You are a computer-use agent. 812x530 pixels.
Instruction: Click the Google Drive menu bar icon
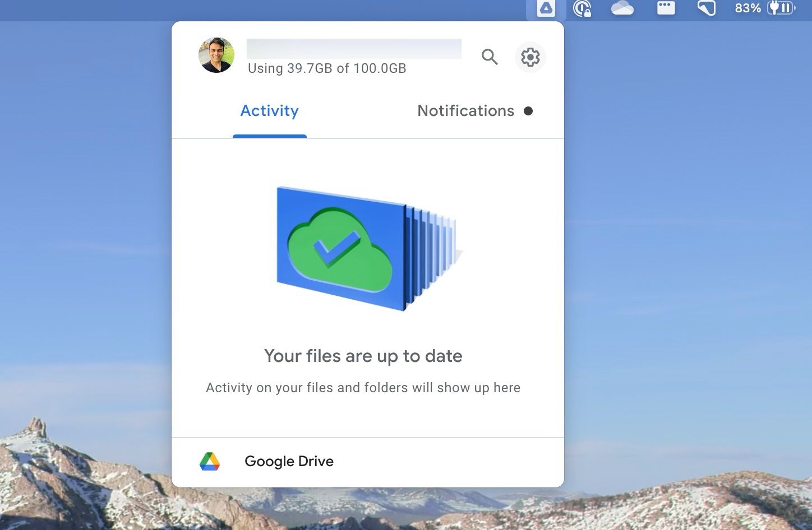pos(546,8)
